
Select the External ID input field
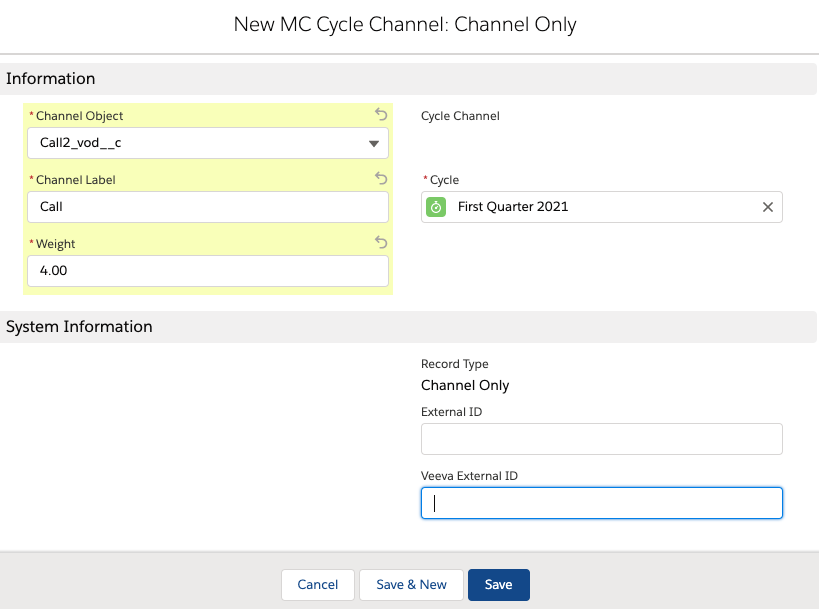(x=601, y=439)
